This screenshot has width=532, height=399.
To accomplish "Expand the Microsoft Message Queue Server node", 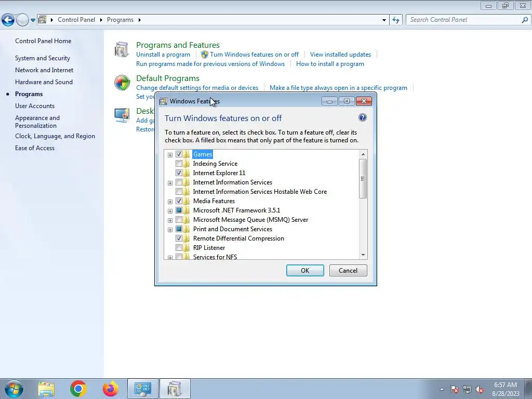I will [170, 220].
